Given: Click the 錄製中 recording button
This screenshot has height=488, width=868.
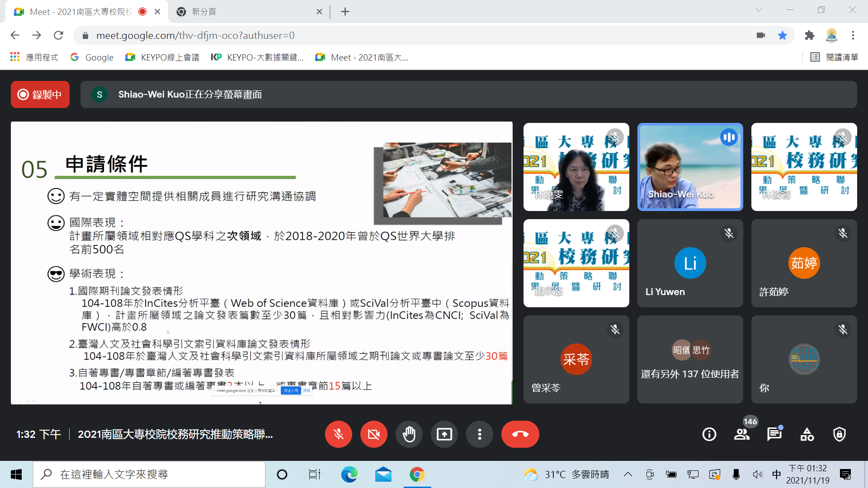Looking at the screenshot, I should [40, 94].
